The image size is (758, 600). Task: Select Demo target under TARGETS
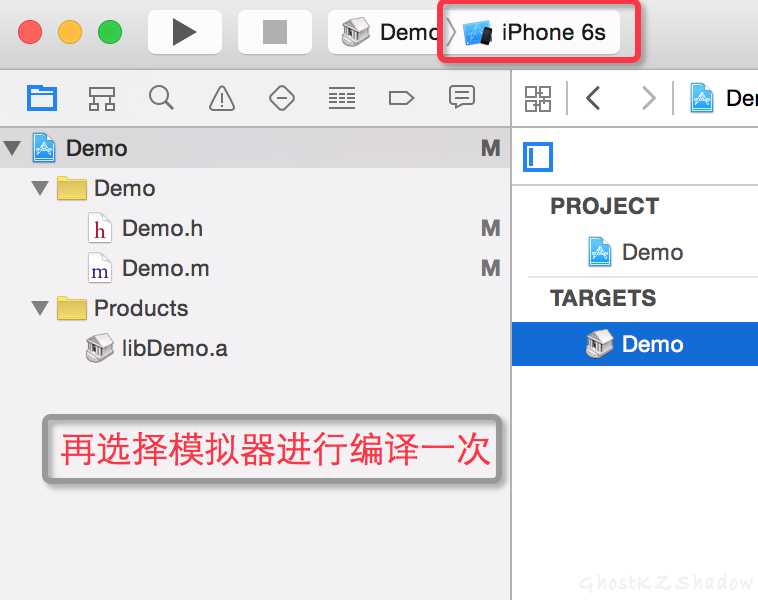point(635,344)
